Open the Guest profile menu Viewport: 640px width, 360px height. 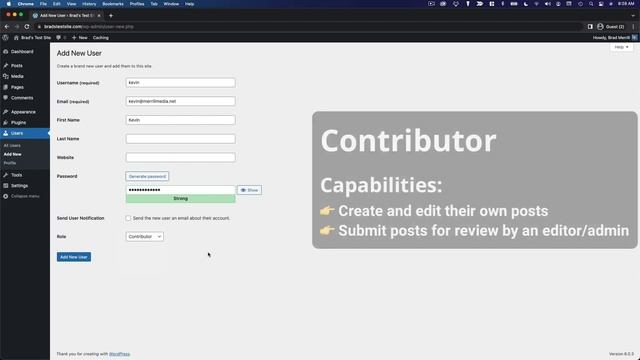611,27
